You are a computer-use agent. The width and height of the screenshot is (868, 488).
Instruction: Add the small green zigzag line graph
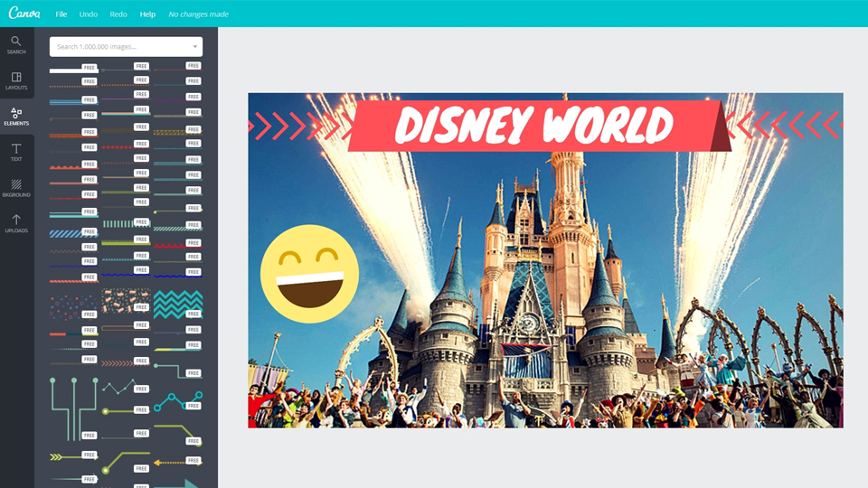126,387
